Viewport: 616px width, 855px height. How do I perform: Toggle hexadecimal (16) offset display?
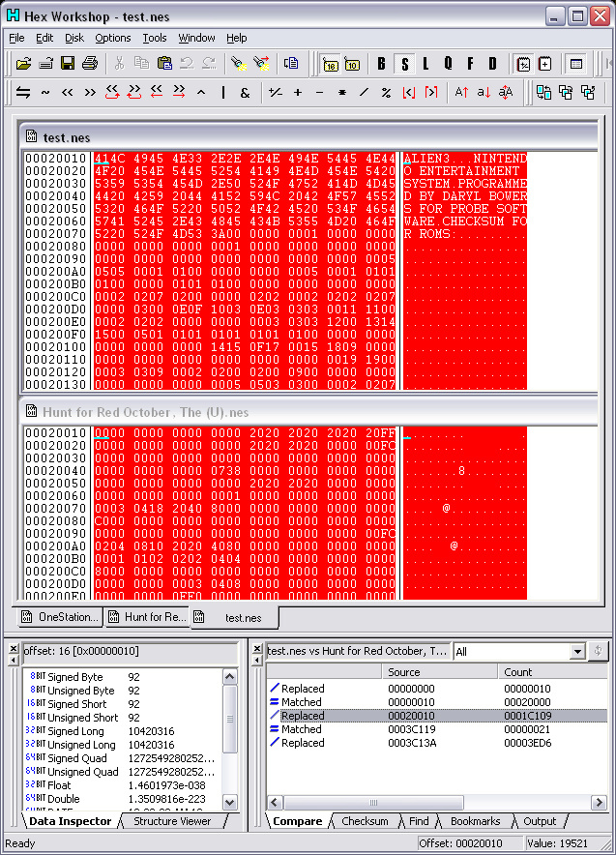331,65
